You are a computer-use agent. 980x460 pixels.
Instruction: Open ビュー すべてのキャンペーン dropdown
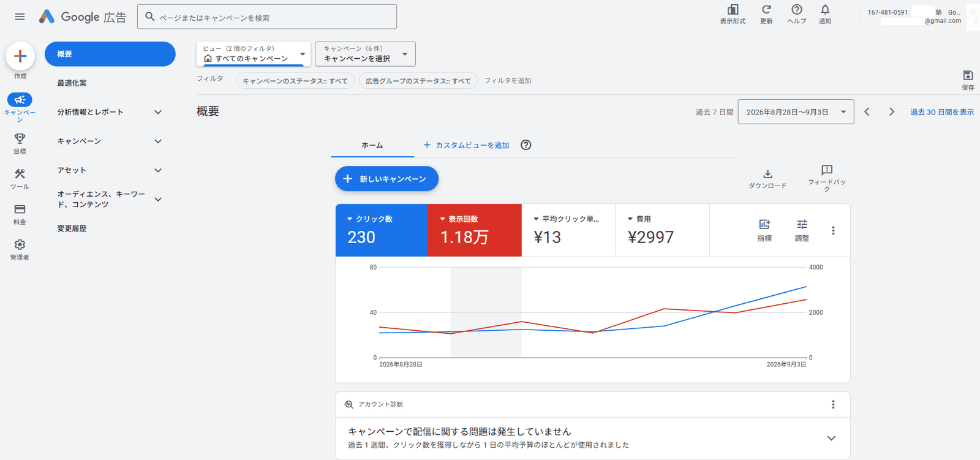[254, 54]
